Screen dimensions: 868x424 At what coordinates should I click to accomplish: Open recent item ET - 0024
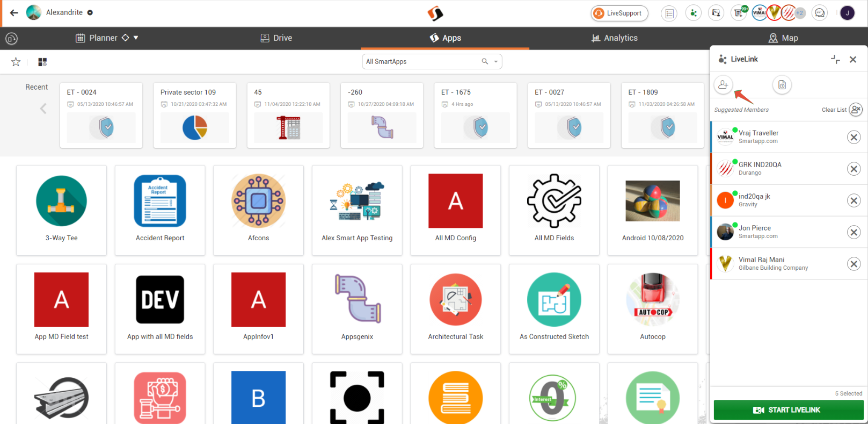coord(101,115)
